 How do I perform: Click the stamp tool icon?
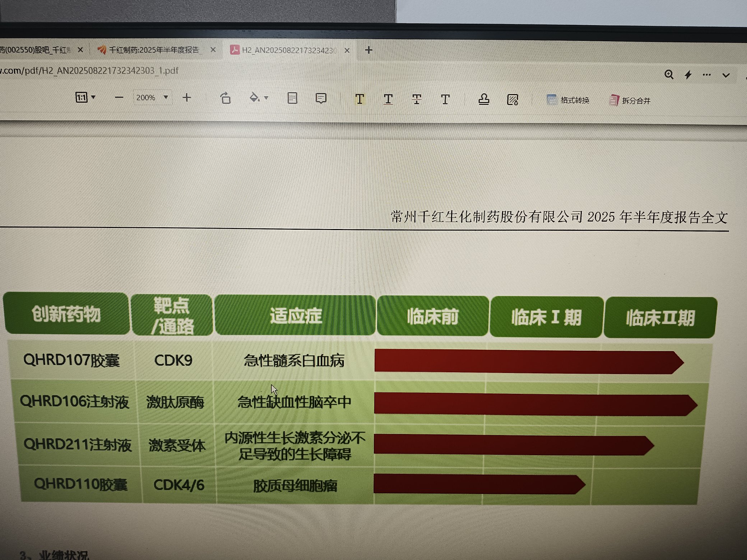pos(484,99)
